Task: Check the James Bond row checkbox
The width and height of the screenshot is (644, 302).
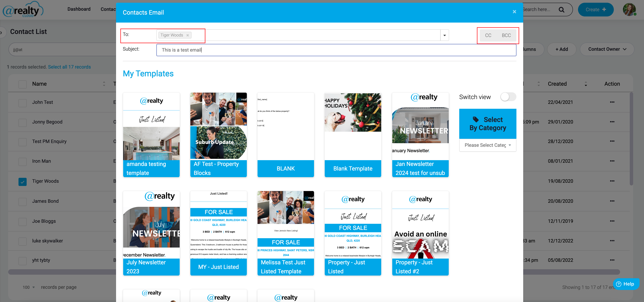Action: 23,202
